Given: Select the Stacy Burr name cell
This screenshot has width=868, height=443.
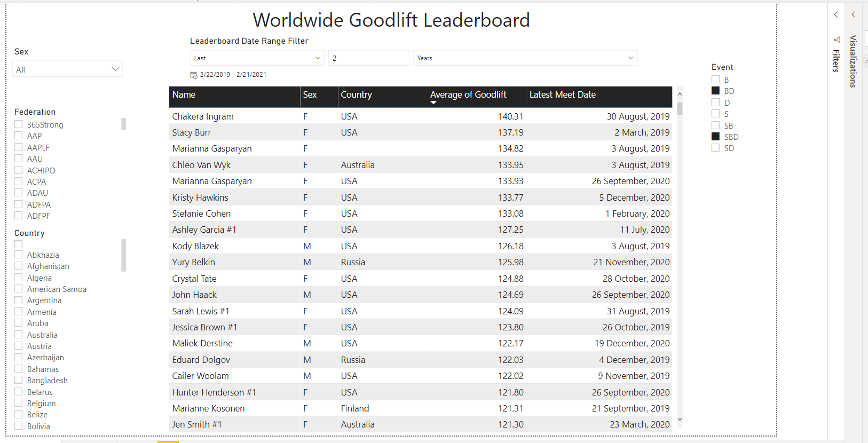Looking at the screenshot, I should click(192, 132).
